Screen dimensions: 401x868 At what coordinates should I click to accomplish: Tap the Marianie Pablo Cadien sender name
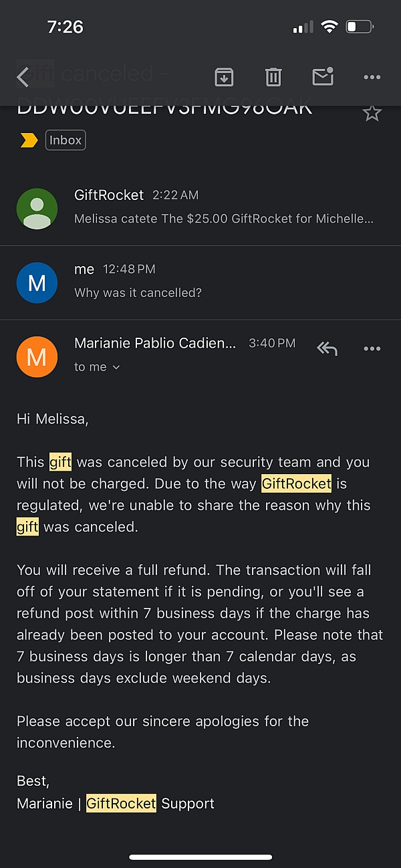pyautogui.click(x=155, y=343)
